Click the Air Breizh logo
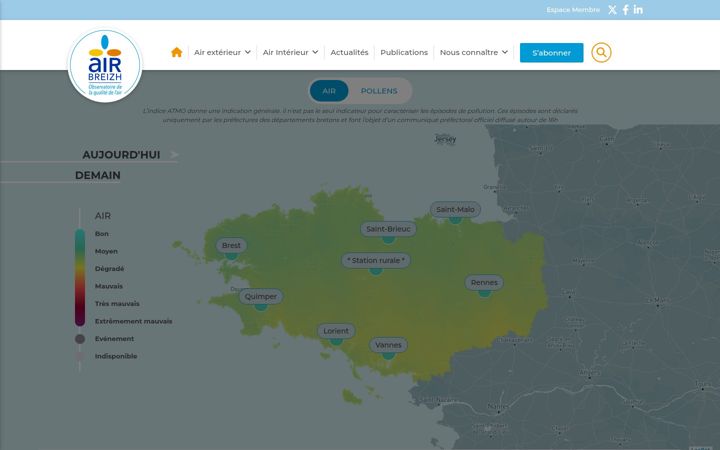The height and width of the screenshot is (450, 720). [x=105, y=65]
